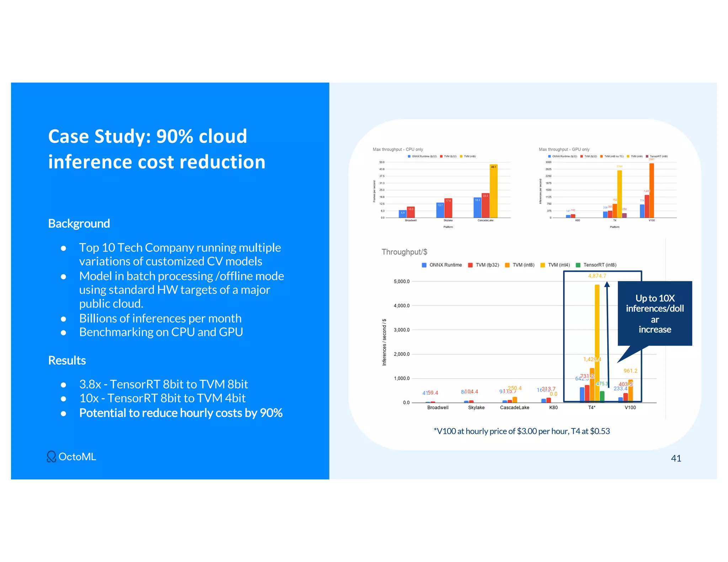Screen dimensions: 728x562
Task: Click the 1,429.4 data label
Action: [x=592, y=359]
